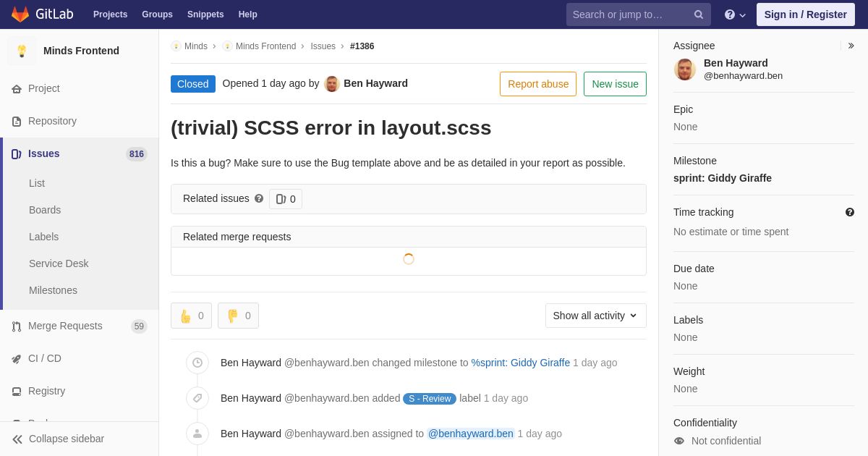Click the Registry icon in sidebar
868x456 pixels.
[17, 392]
